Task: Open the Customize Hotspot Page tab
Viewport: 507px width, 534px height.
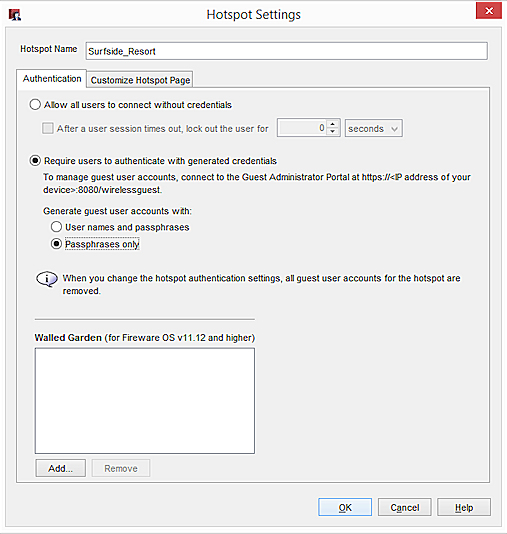Action: click(140, 80)
